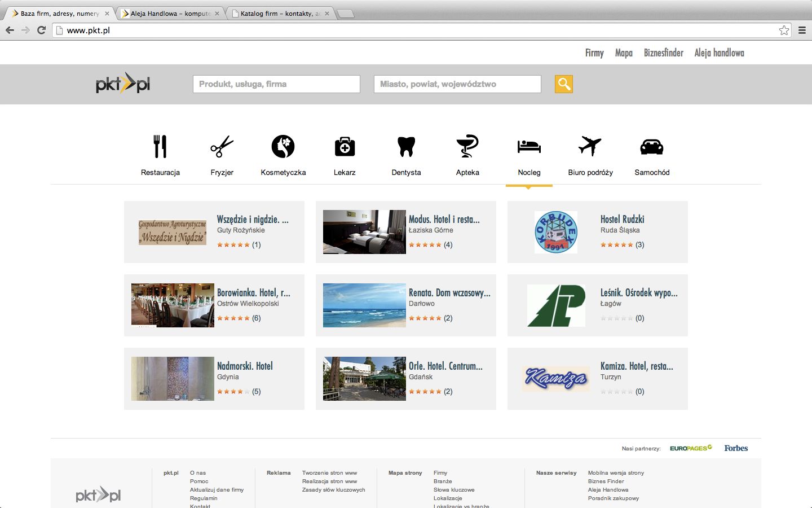Switch to the Aleja Handlowa browser tab

point(170,14)
